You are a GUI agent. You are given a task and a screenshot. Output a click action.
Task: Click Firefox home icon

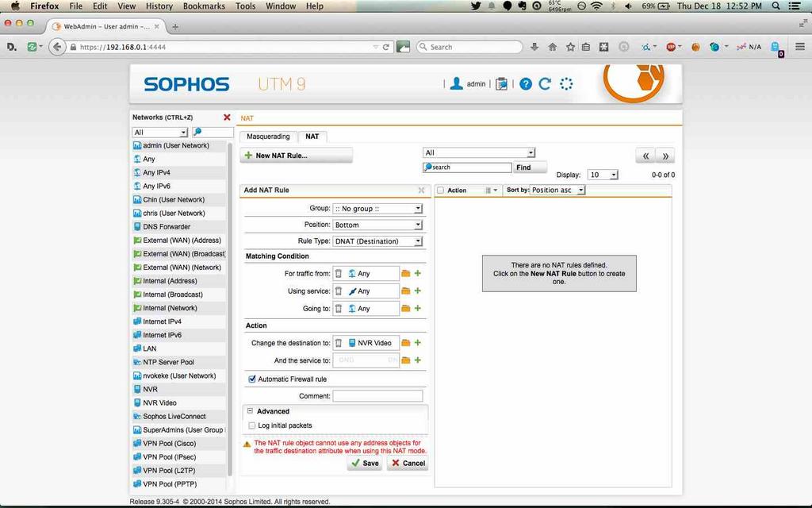coord(552,47)
